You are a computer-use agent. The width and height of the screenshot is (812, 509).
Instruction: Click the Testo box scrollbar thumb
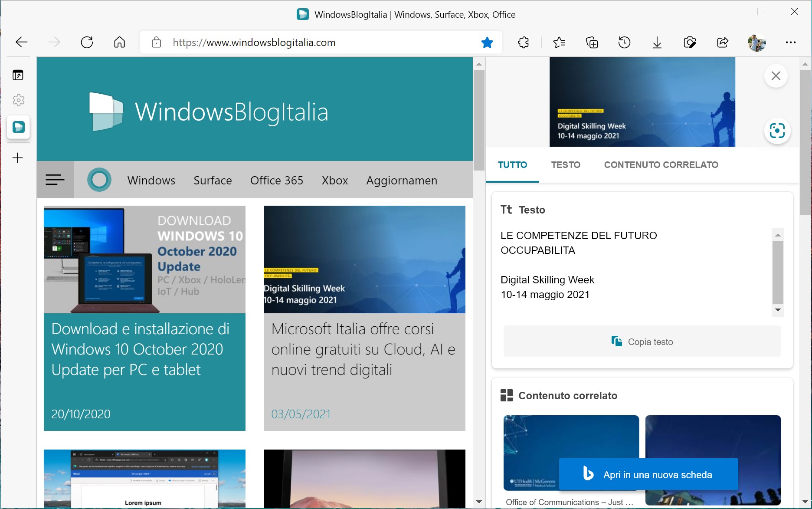[778, 273]
